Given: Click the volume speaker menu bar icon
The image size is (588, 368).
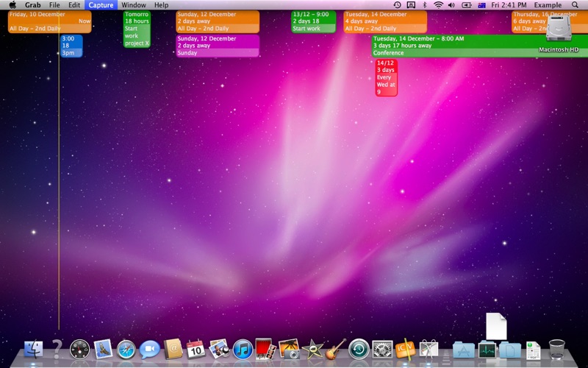Looking at the screenshot, I should pyautogui.click(x=451, y=5).
